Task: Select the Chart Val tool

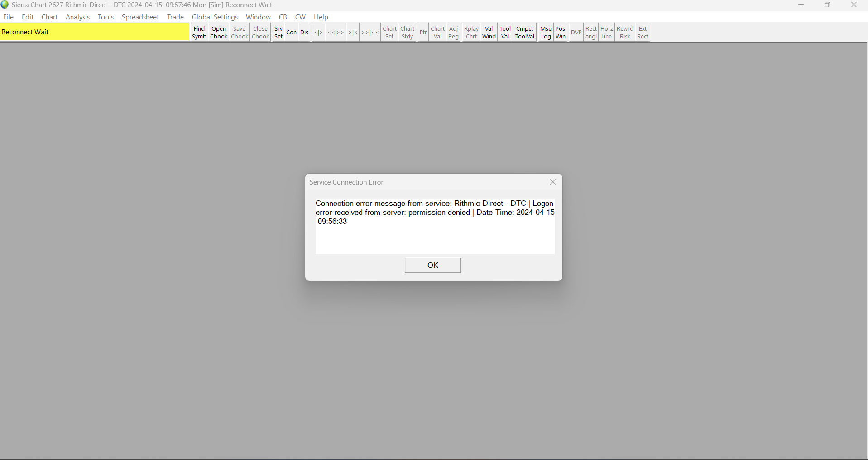Action: coord(438,33)
